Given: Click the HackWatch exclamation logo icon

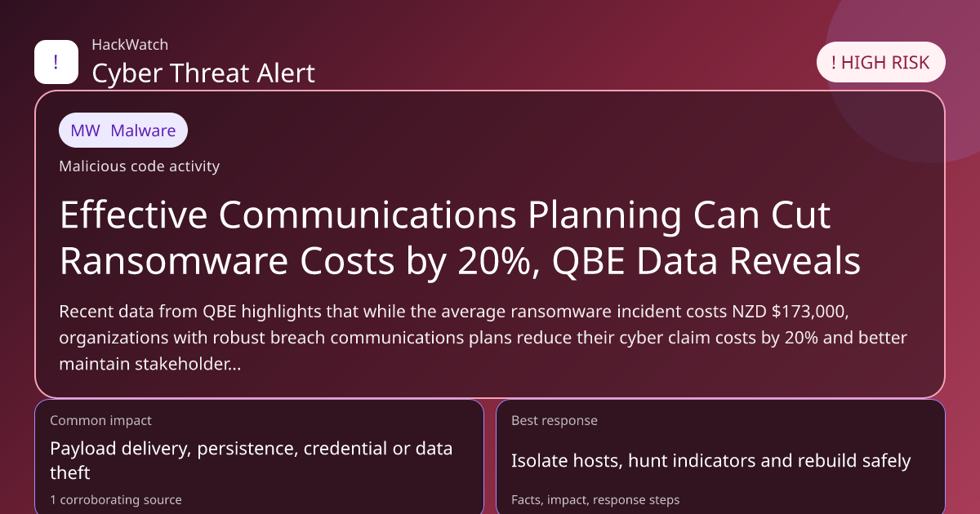Looking at the screenshot, I should coord(56,61).
